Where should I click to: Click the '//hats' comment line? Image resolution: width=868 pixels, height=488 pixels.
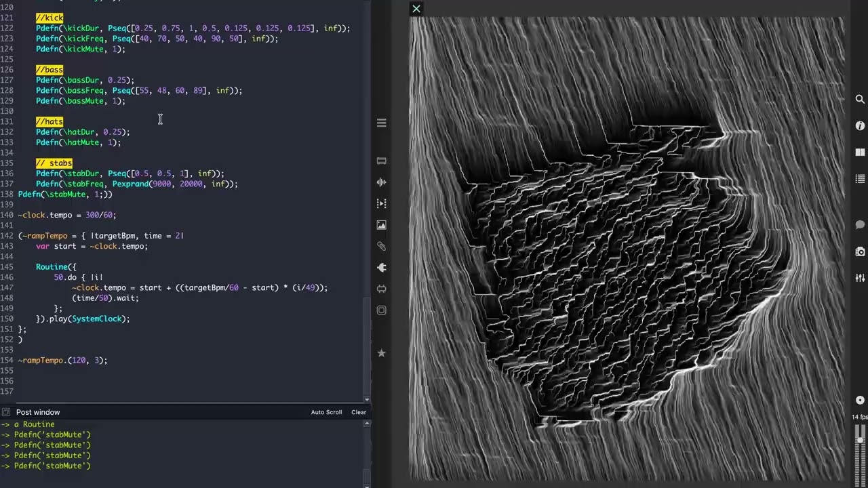pos(50,121)
